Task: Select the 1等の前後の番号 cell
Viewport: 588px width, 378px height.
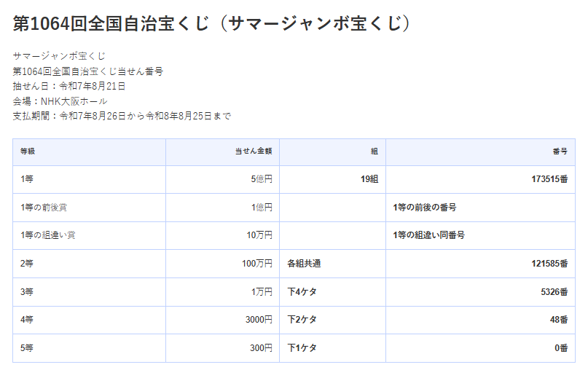Action: pos(425,208)
